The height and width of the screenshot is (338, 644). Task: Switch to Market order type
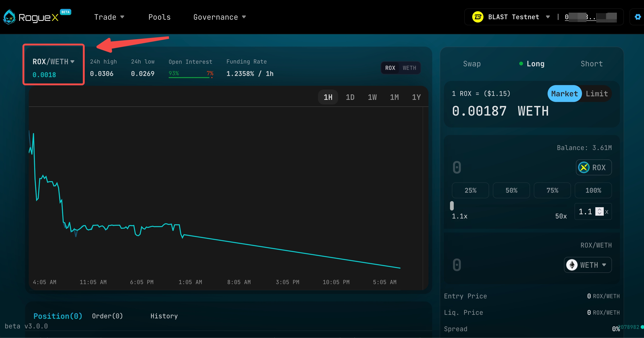click(564, 94)
